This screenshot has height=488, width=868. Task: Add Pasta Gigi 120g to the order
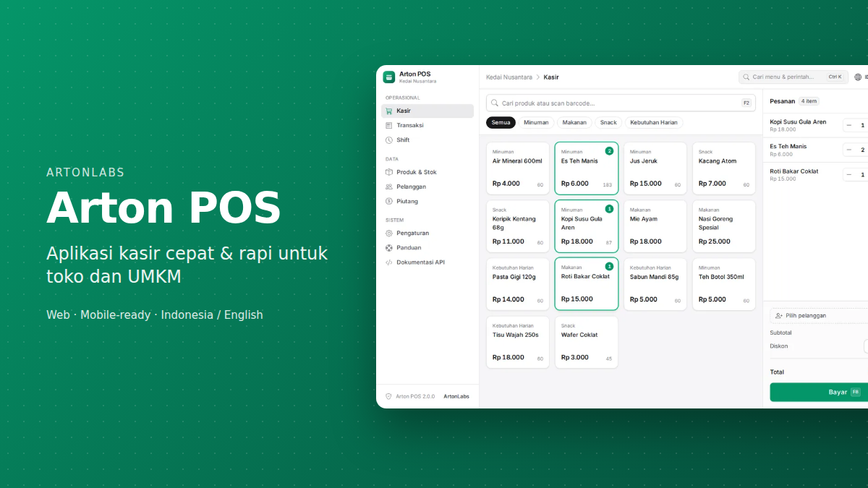(518, 284)
